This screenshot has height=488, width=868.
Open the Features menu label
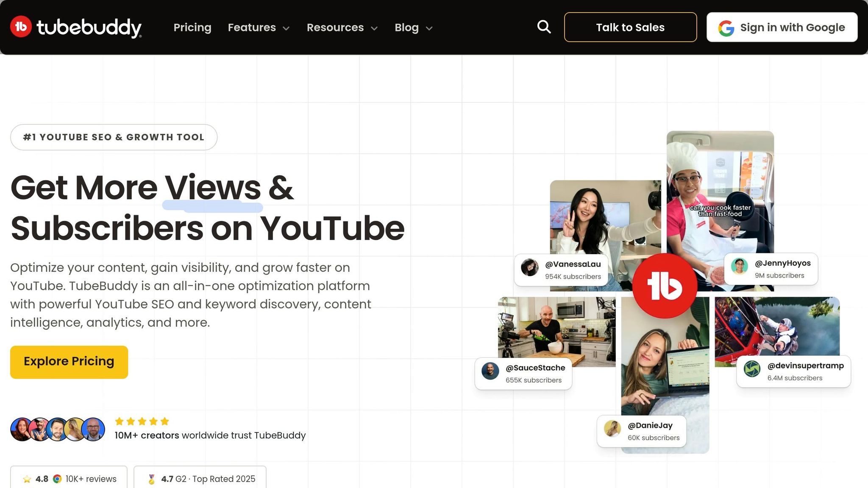click(x=252, y=28)
